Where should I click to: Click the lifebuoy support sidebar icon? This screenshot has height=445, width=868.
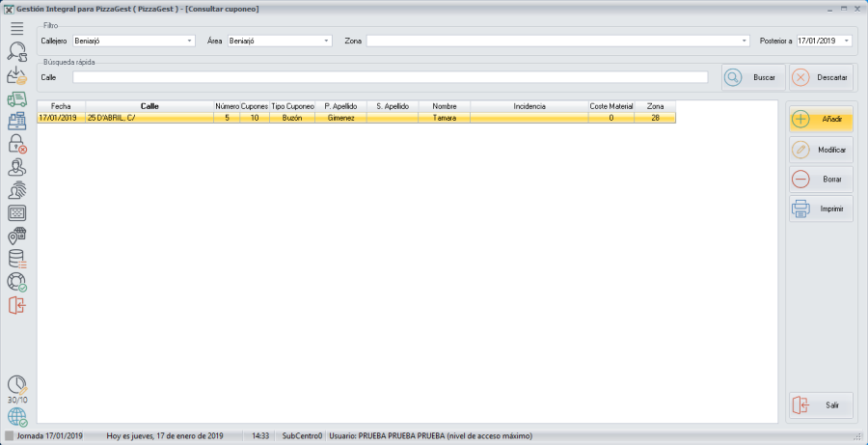[x=16, y=282]
